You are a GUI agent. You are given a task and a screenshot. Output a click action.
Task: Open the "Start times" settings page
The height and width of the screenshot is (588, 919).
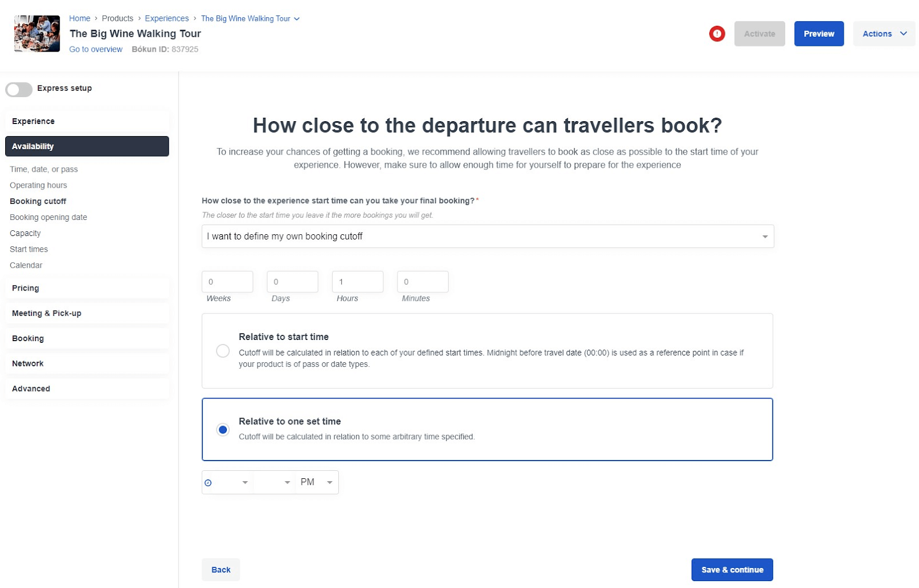pos(29,249)
